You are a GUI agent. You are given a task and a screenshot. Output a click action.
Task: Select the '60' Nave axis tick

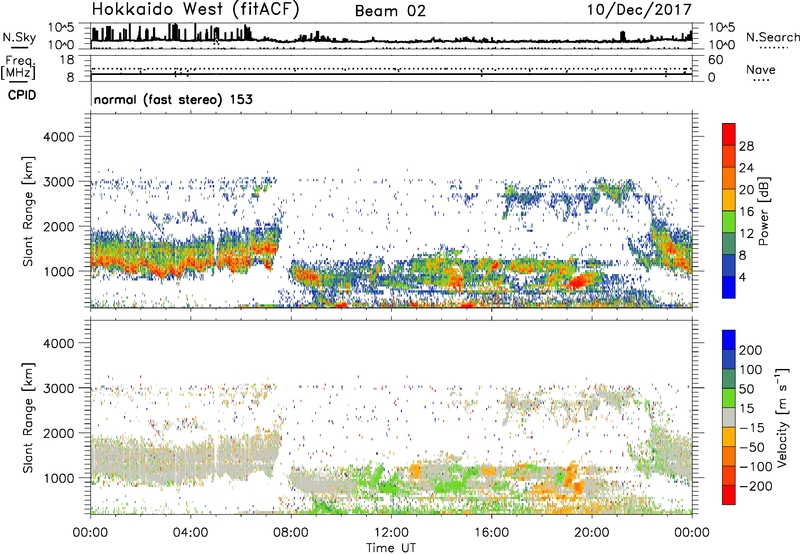pos(716,60)
